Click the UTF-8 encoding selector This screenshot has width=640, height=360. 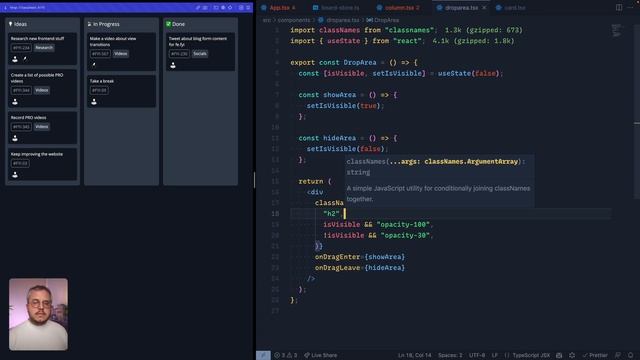pyautogui.click(x=477, y=355)
